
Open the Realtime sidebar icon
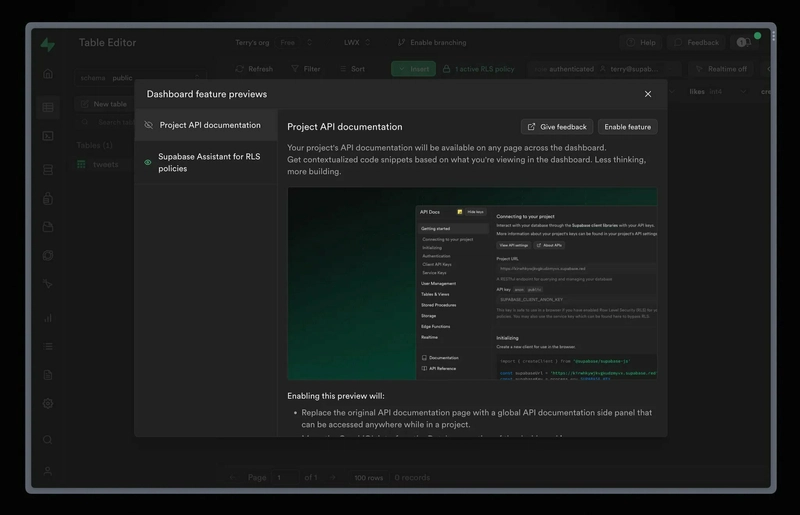pos(48,284)
